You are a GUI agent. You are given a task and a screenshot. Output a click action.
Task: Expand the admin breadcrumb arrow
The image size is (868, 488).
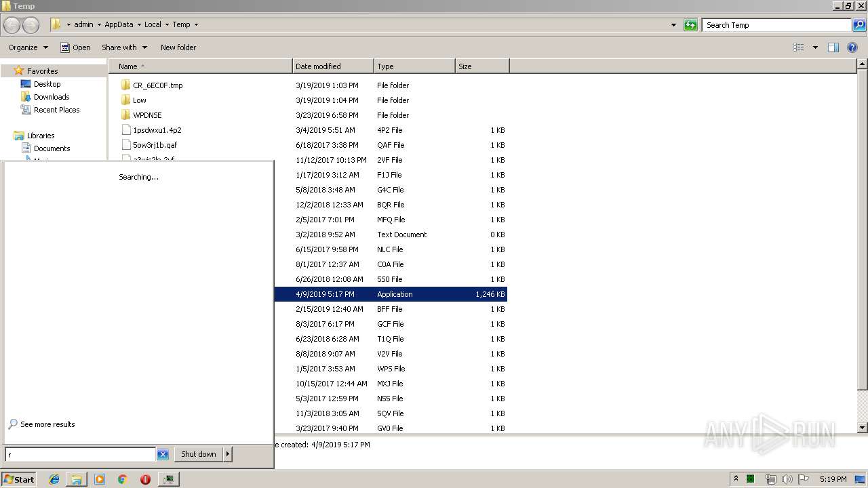[99, 25]
